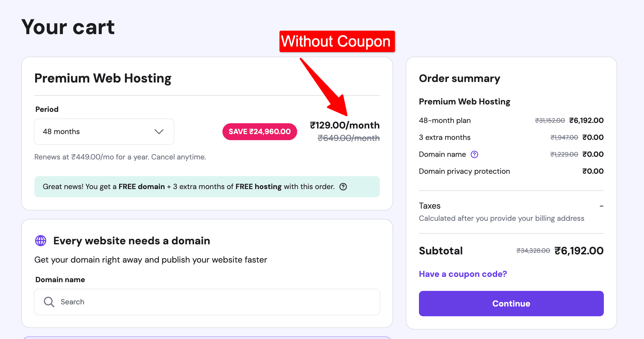Open the period dropdown showing 48 months
644x339 pixels.
click(x=104, y=131)
